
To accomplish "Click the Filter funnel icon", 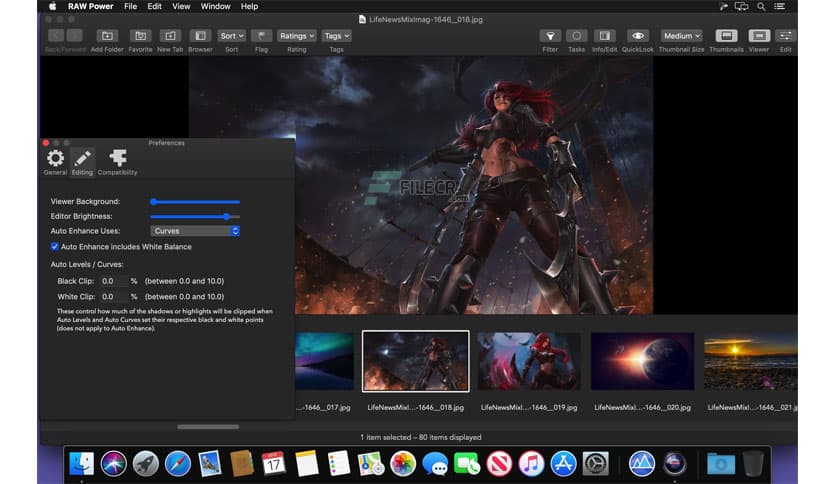I will (550, 36).
